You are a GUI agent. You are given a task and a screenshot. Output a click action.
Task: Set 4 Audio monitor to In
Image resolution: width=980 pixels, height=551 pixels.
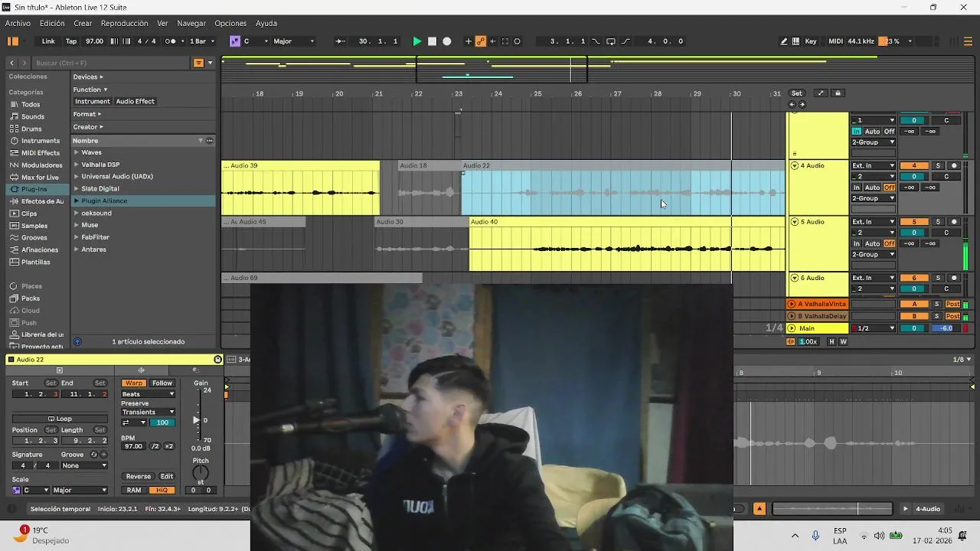(x=857, y=187)
